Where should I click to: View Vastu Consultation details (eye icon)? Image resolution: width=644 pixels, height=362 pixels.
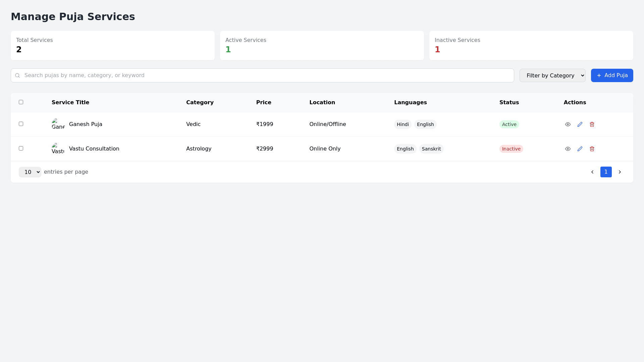(x=568, y=149)
